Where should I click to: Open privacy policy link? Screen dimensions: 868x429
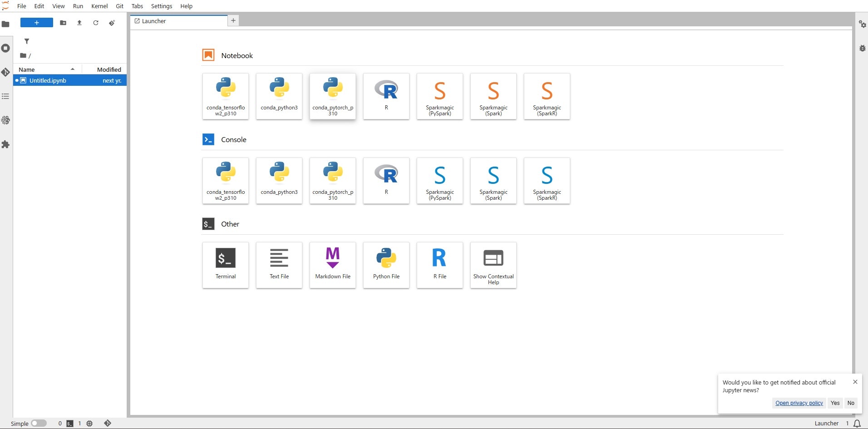(799, 403)
